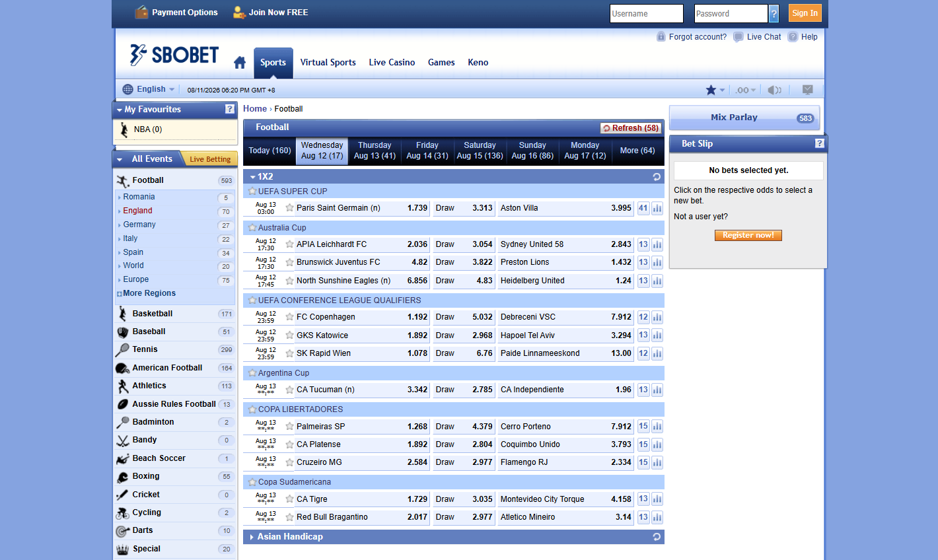Click the Username input field

point(646,13)
